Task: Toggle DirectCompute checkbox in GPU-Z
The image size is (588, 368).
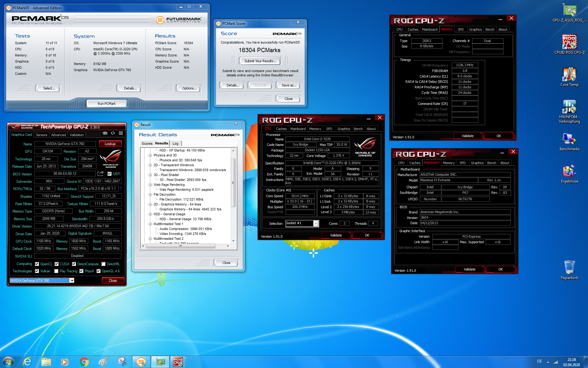Action: pyautogui.click(x=74, y=264)
